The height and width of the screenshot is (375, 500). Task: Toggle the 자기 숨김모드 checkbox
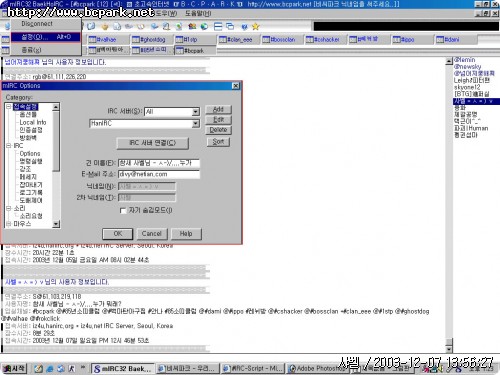point(123,211)
